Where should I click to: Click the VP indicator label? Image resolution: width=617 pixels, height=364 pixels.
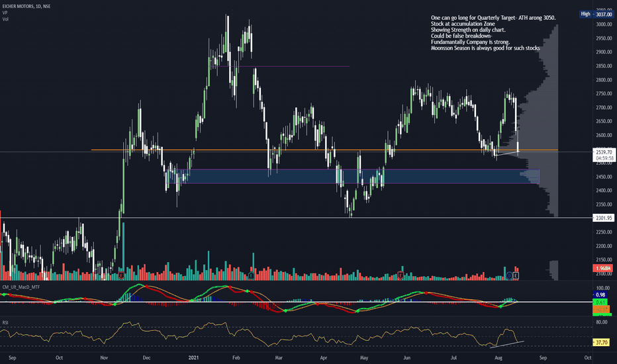click(x=5, y=13)
